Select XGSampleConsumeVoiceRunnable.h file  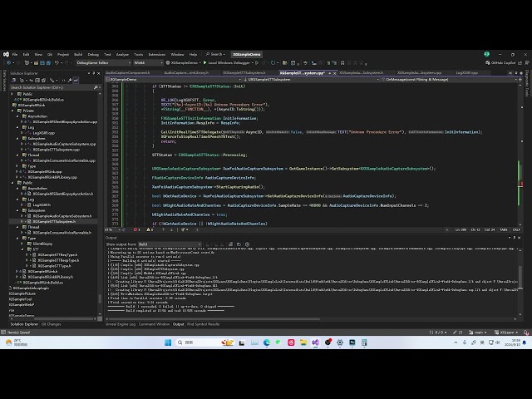(x=62, y=233)
